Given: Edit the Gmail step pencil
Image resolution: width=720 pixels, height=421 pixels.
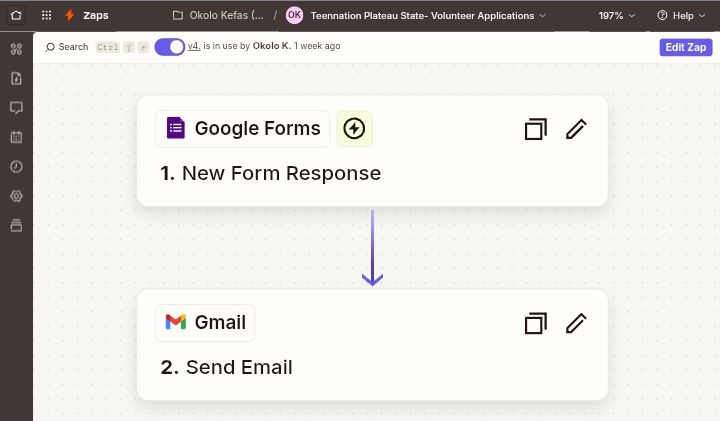Looking at the screenshot, I should click(x=576, y=323).
